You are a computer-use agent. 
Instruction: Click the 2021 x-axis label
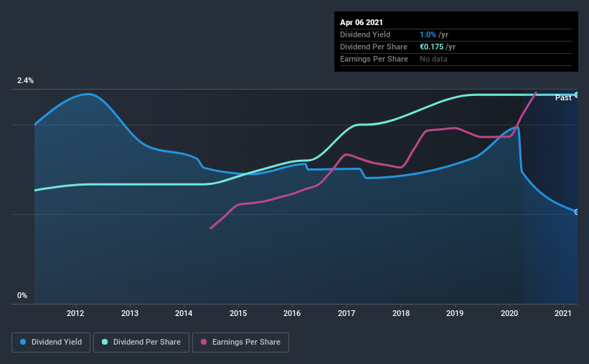click(x=563, y=313)
